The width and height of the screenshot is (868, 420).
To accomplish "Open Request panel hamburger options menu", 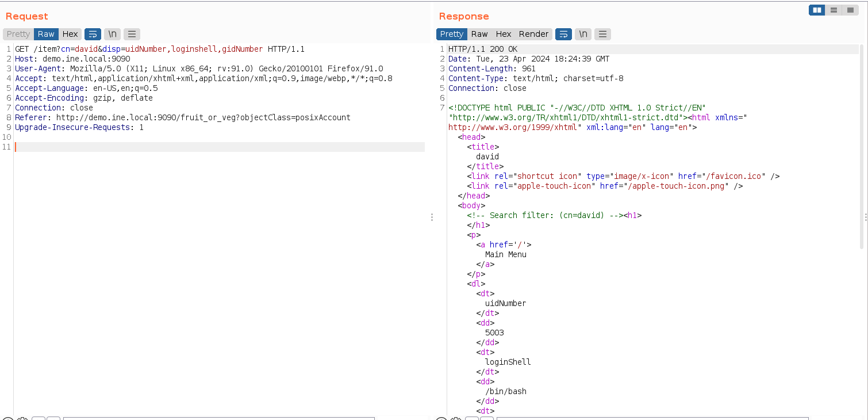I will [x=132, y=34].
